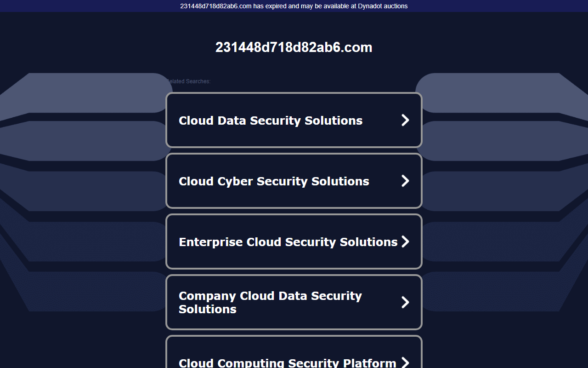Open the expired domain Dynadot auctions banner
Image resolution: width=588 pixels, height=368 pixels.
point(294,6)
